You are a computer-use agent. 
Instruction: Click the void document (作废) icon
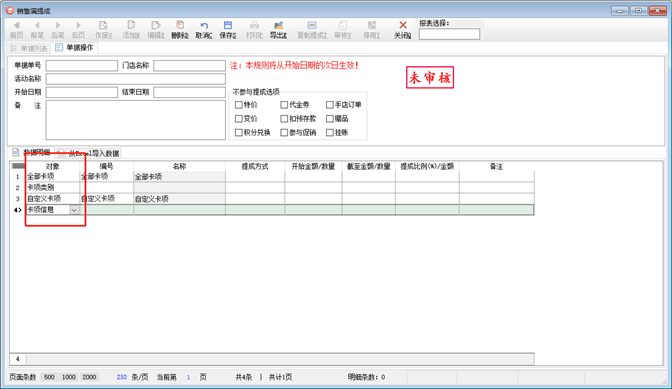pyautogui.click(x=103, y=26)
